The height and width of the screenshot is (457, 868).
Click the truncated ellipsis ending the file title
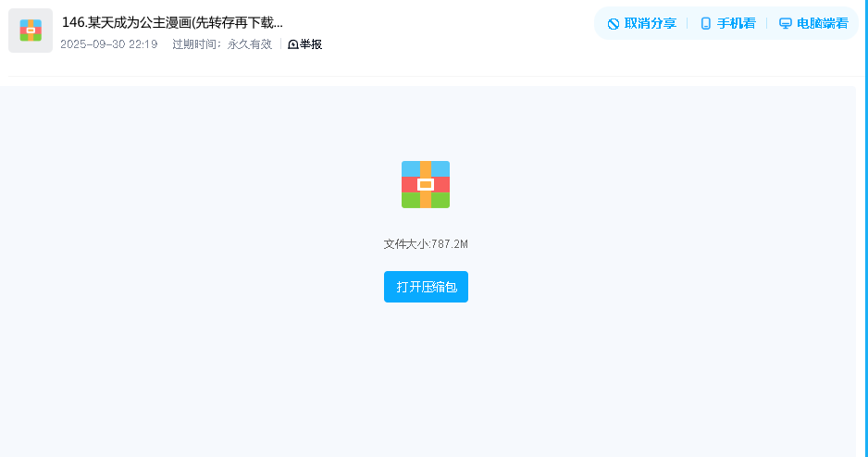(278, 24)
